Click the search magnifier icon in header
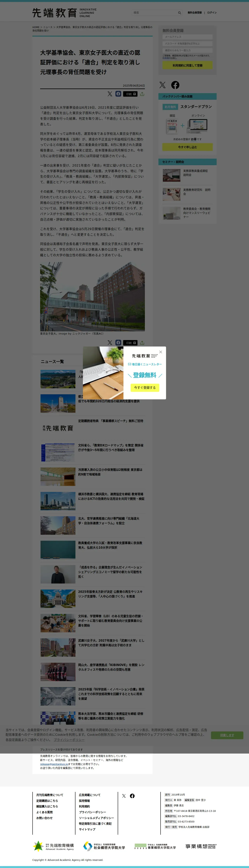This screenshot has width=249, height=868. pyautogui.click(x=180, y=13)
